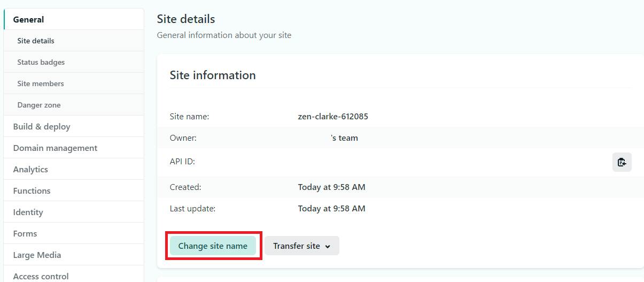The height and width of the screenshot is (282, 644).
Task: Select General in the settings sidebar
Action: coord(74,19)
